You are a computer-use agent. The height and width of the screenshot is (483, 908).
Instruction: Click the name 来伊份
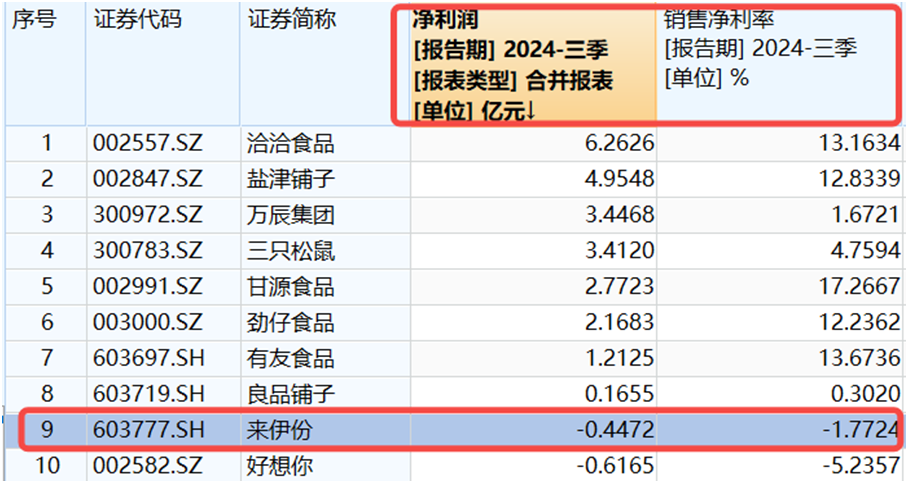(280, 430)
